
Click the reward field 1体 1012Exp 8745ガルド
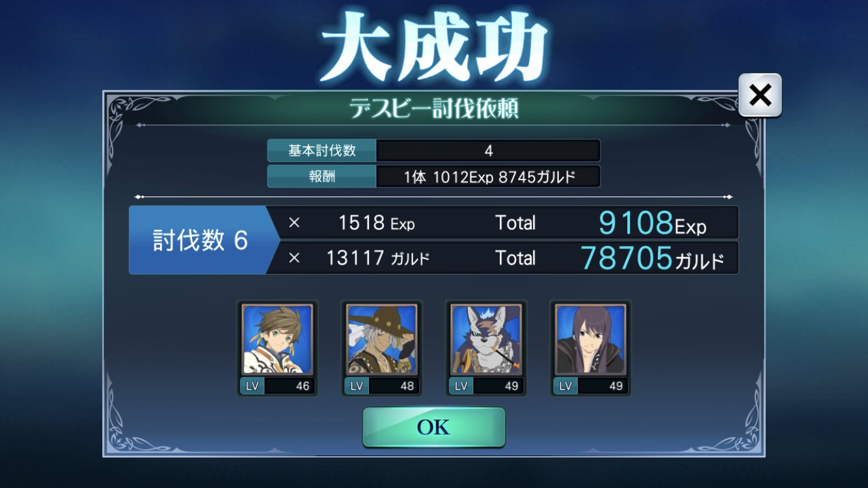click(489, 176)
